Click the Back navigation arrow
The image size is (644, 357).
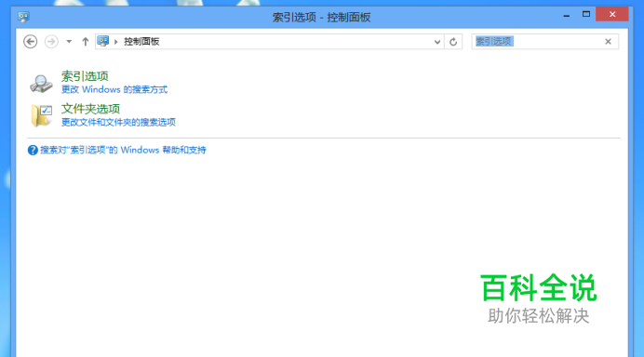(31, 42)
